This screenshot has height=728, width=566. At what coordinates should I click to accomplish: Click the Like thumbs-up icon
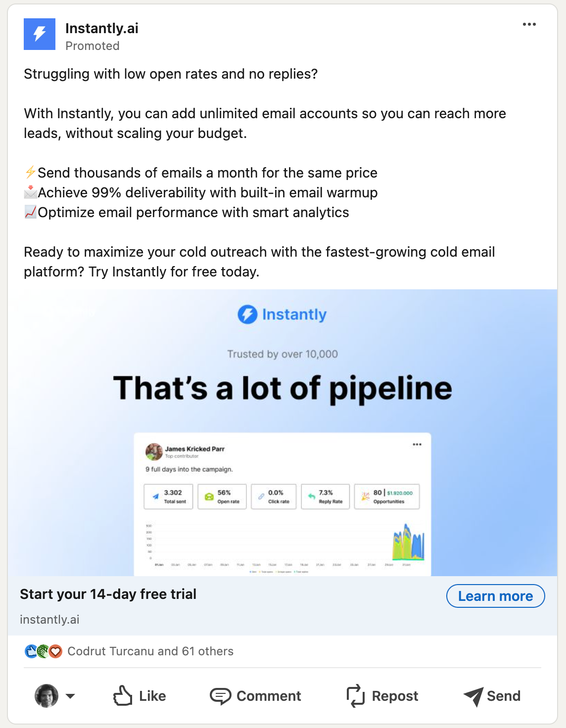click(123, 695)
